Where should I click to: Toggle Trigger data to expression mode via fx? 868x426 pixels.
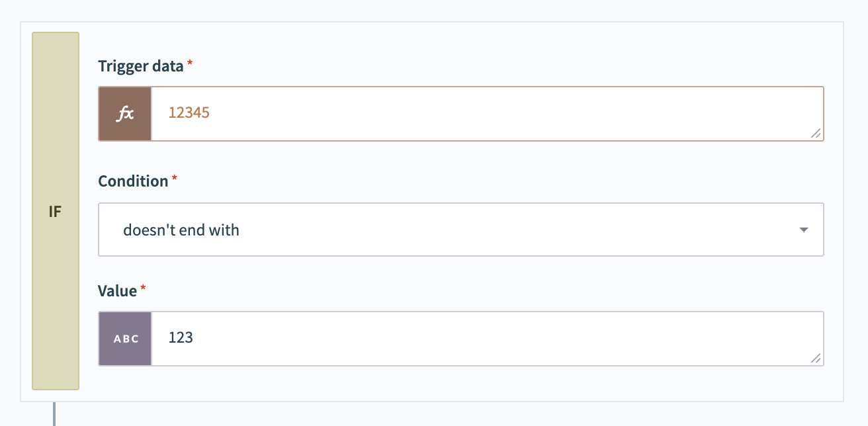[124, 113]
